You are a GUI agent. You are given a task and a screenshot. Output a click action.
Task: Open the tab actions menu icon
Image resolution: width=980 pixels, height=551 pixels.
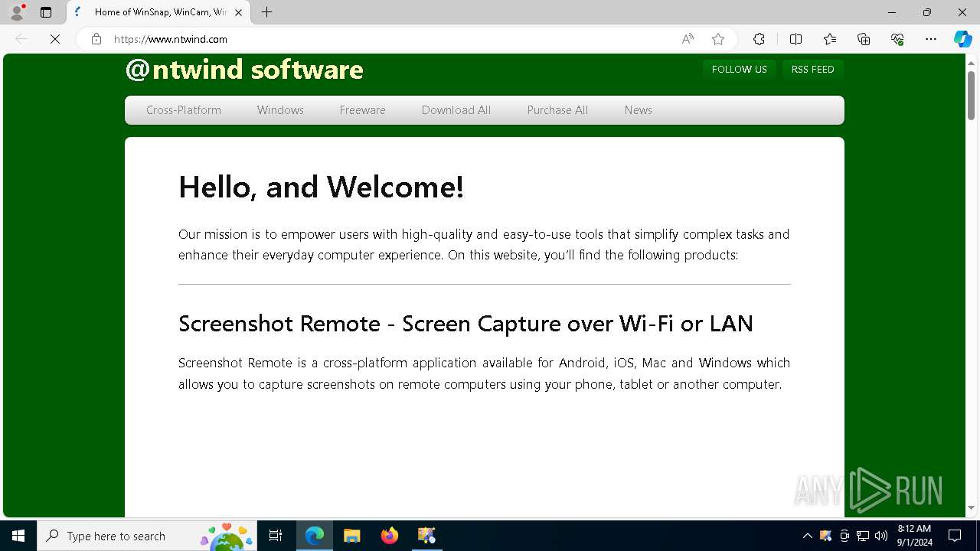(46, 12)
